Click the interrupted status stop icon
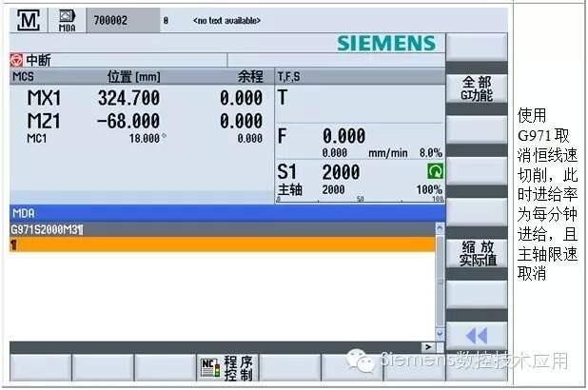This screenshot has width=588, height=390. click(16, 60)
